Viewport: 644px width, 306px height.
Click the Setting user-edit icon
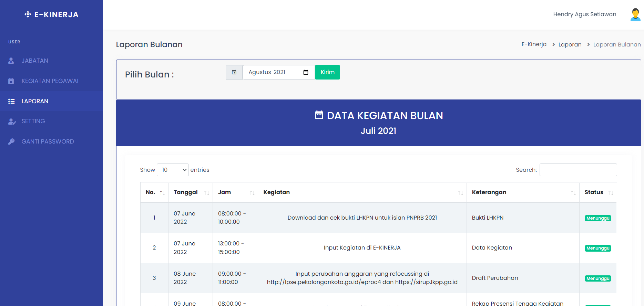[x=12, y=121]
